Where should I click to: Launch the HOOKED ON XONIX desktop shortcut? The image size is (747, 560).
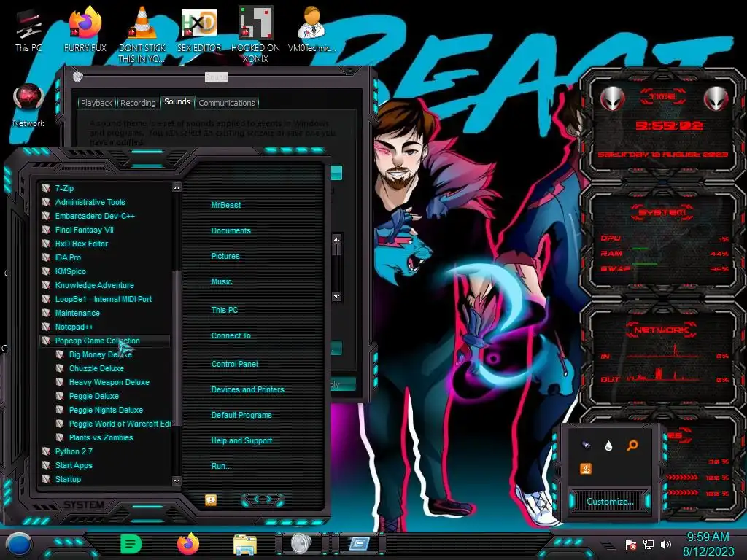tap(255, 34)
